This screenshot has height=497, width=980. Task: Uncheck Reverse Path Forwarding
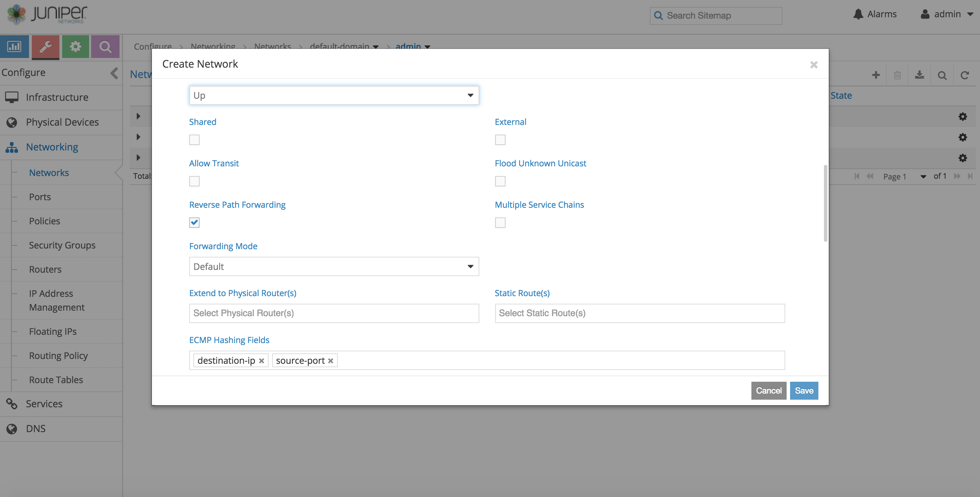coord(194,223)
